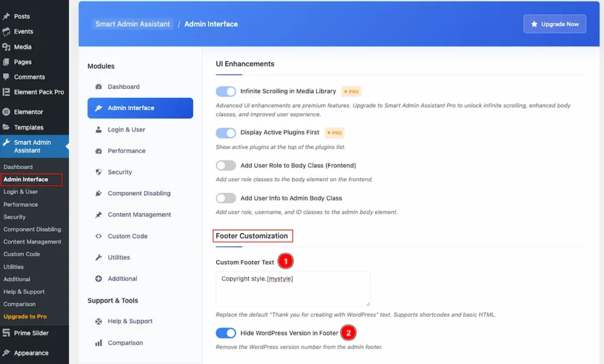Click the Security shield icon
This screenshot has height=364, width=604.
click(99, 172)
